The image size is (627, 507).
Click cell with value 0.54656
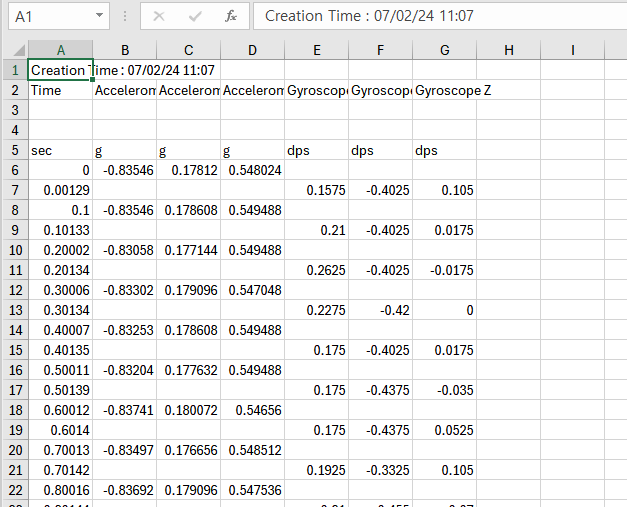253,410
